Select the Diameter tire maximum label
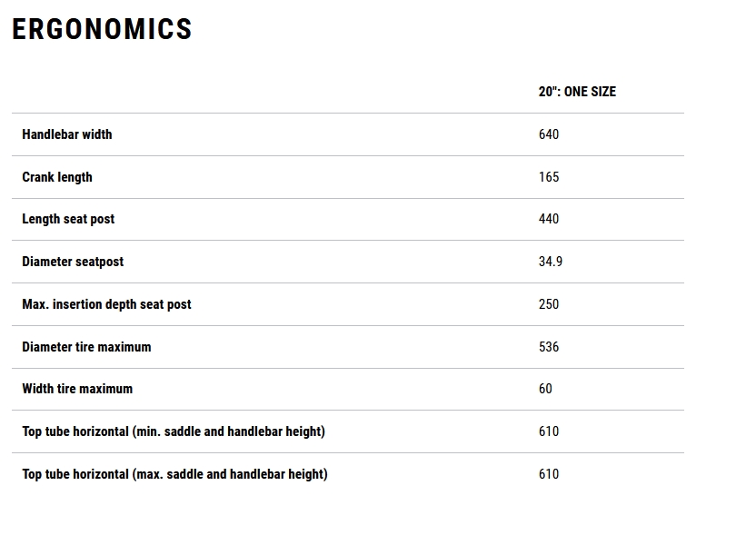 point(86,347)
